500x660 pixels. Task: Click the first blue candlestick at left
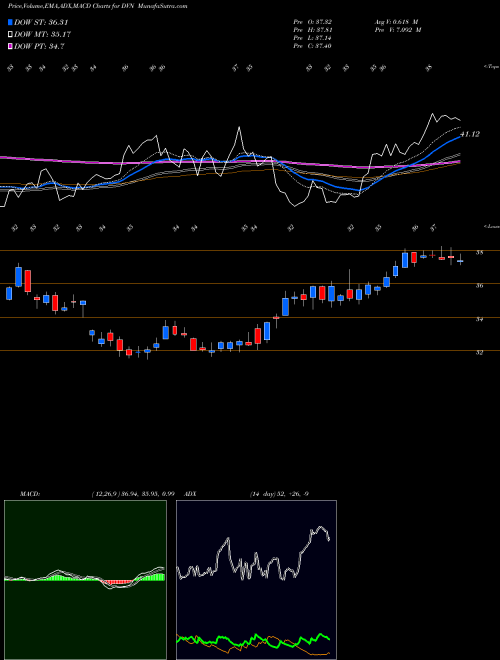pos(9,293)
